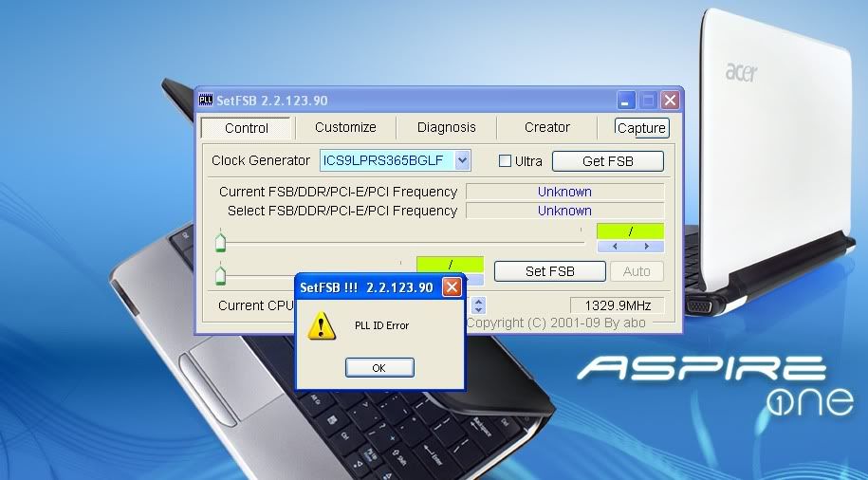The image size is (868, 480).
Task: Click the lower slider thumb
Action: (x=220, y=274)
